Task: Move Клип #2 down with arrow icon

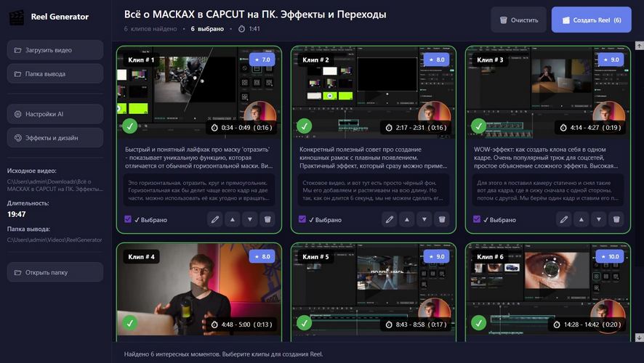Action: (x=424, y=219)
